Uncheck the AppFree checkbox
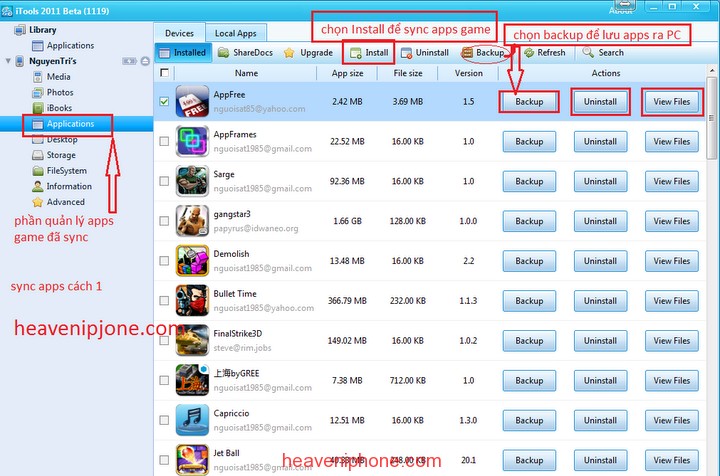The image size is (720, 476). (x=164, y=101)
